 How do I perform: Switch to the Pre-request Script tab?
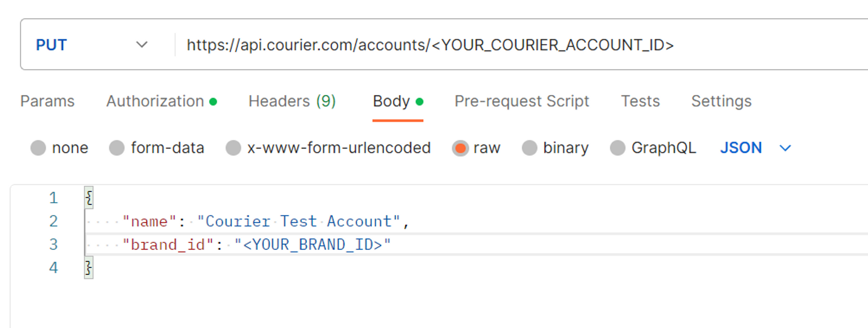click(522, 101)
